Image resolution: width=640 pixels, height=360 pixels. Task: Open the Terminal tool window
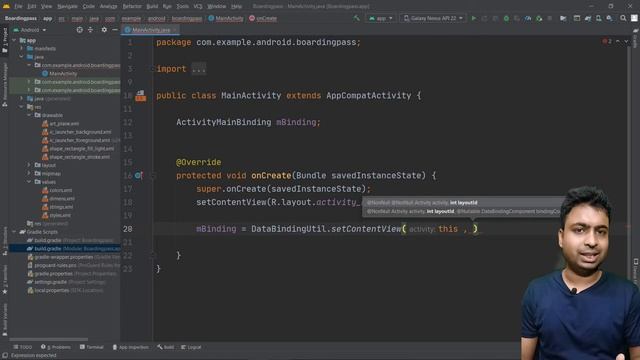(91, 347)
